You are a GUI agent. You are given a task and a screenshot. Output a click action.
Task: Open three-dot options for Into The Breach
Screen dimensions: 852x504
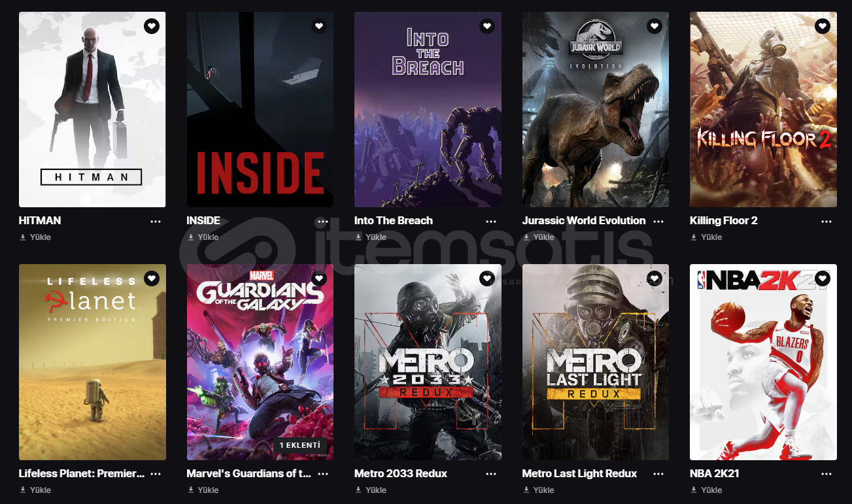tap(491, 221)
